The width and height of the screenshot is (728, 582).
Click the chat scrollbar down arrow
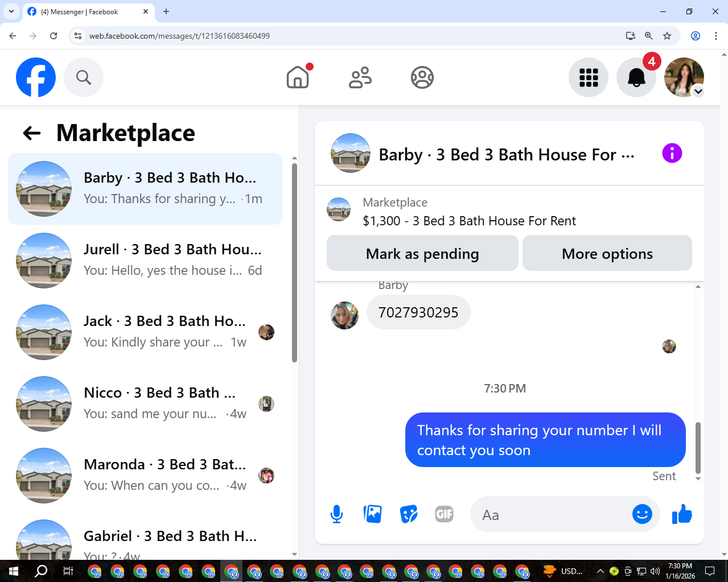click(x=698, y=479)
